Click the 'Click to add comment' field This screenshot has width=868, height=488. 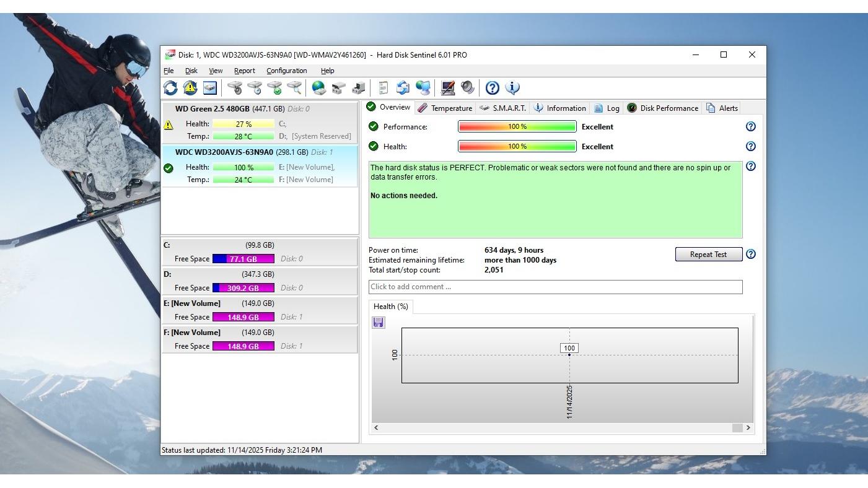[x=555, y=287]
